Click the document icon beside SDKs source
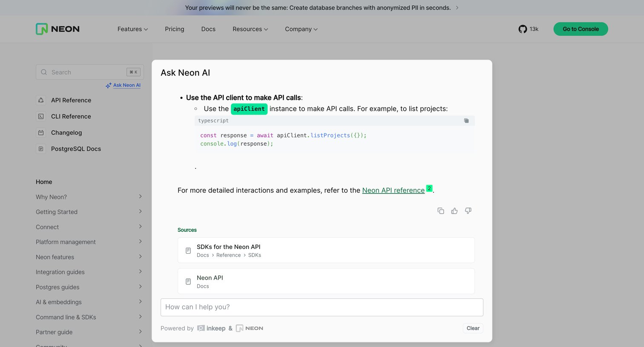The image size is (644, 347). (x=188, y=251)
